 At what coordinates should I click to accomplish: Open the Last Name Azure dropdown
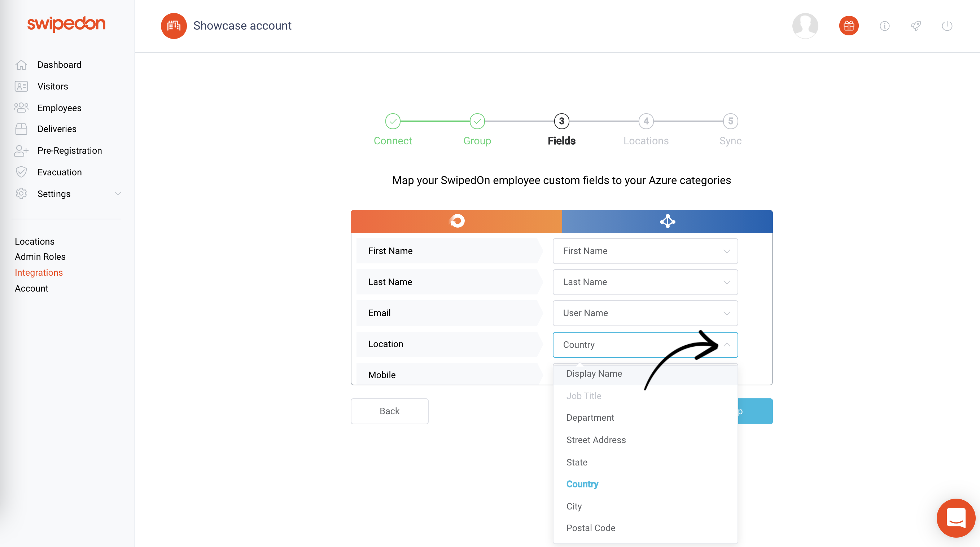click(x=645, y=282)
